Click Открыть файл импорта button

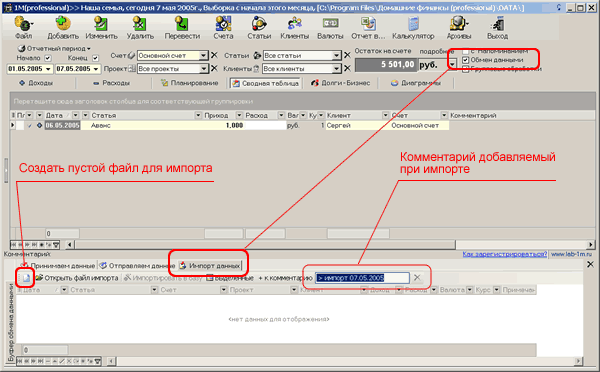click(77, 278)
